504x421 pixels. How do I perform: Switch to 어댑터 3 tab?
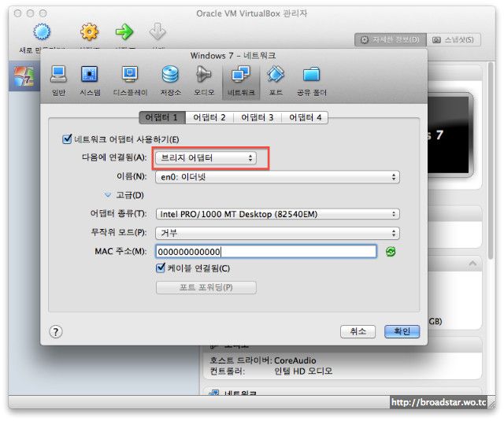click(258, 117)
